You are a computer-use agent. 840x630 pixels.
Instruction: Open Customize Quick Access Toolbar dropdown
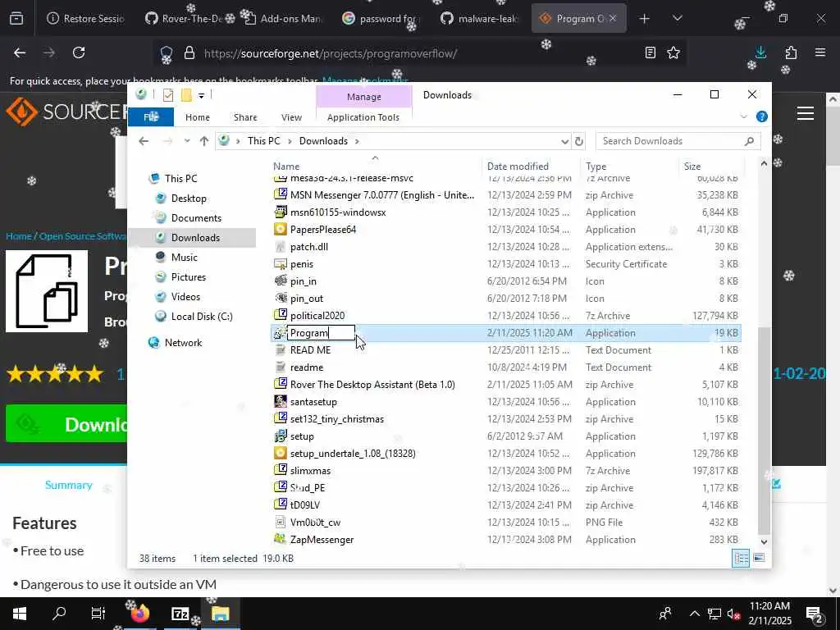(x=202, y=96)
